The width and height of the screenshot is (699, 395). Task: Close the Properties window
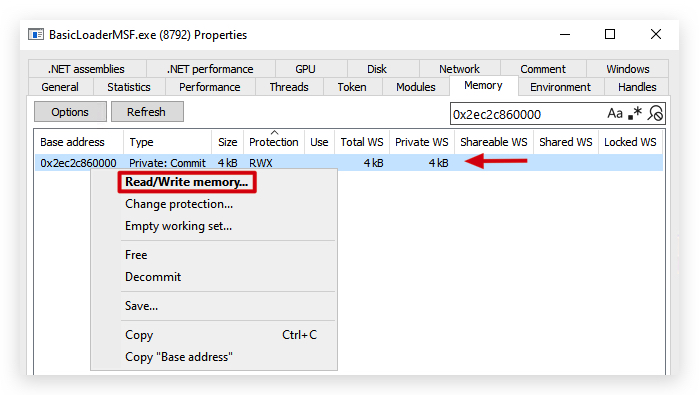(656, 34)
